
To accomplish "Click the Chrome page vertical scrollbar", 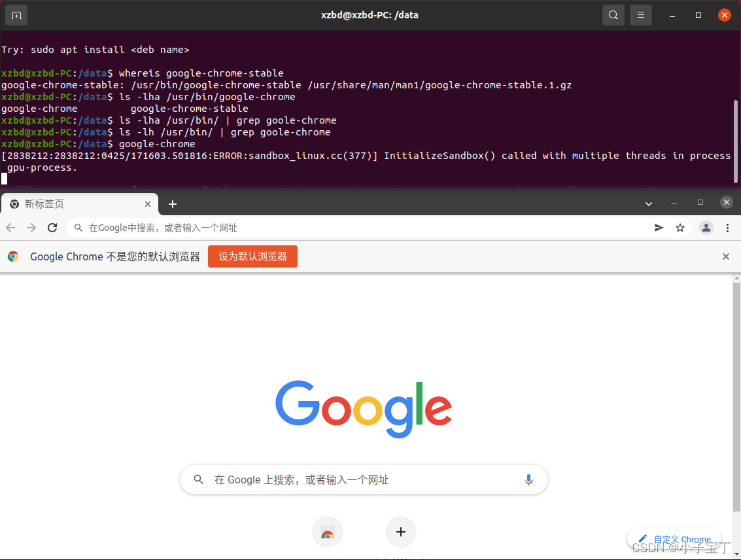I will click(x=736, y=397).
